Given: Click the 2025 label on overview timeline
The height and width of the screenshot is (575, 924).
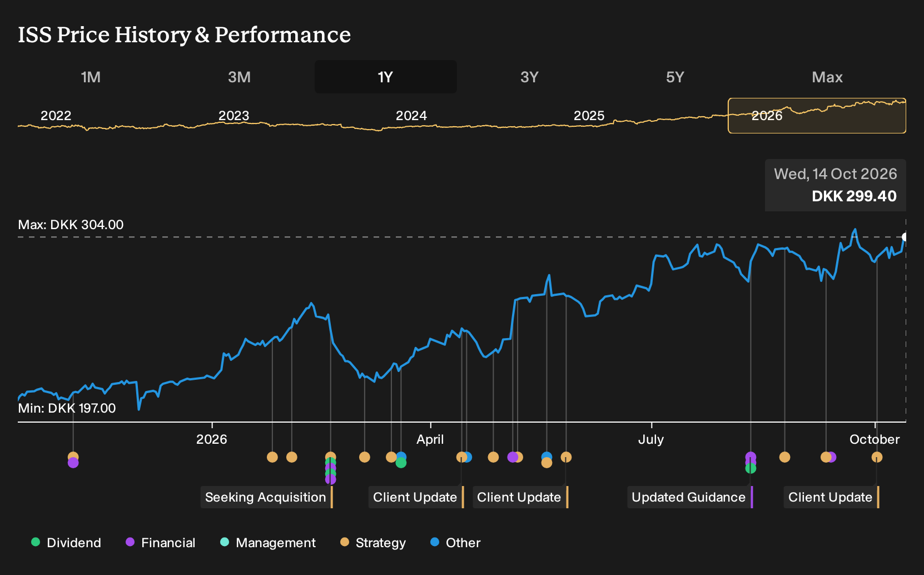Looking at the screenshot, I should click(589, 116).
